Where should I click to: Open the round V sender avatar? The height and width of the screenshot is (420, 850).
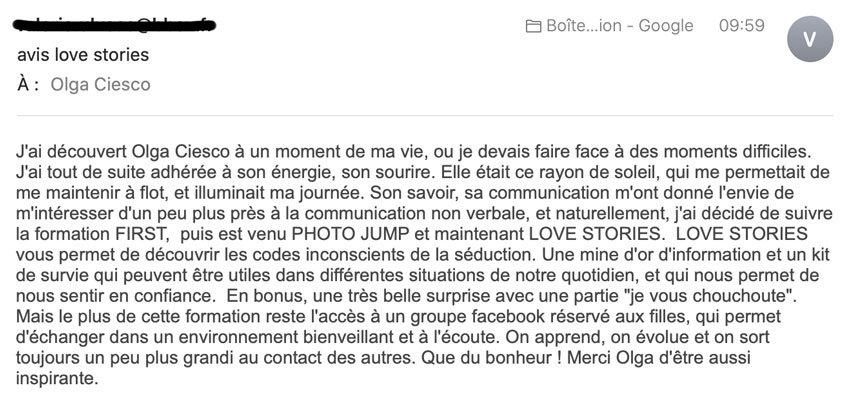pos(810,39)
